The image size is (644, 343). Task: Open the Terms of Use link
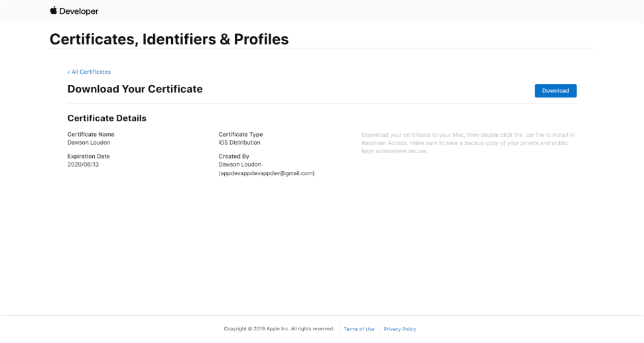pyautogui.click(x=359, y=329)
